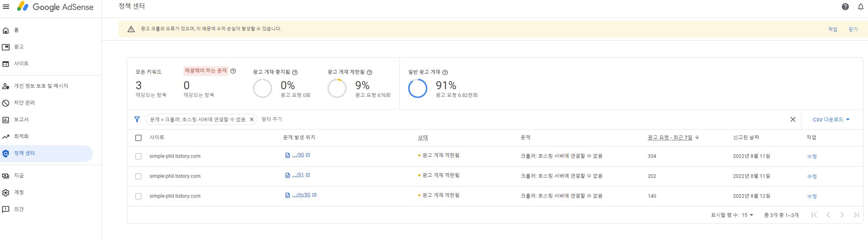Click the filter chip 문제 = 크롤러 text
The image size is (868, 239).
point(198,119)
